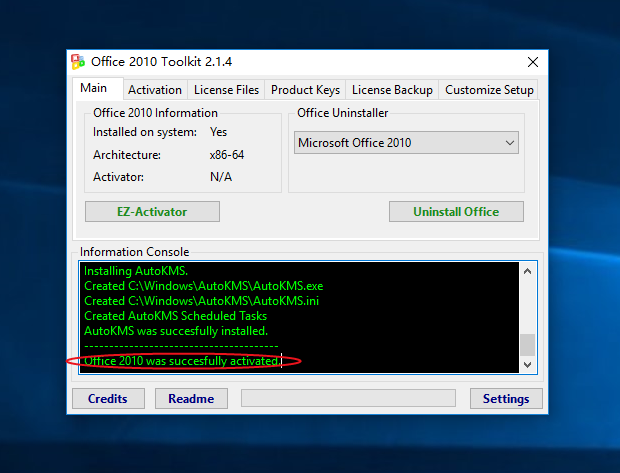Click the 'Installing AutoKMS.' console line
Screen dimensions: 620x473
136,271
